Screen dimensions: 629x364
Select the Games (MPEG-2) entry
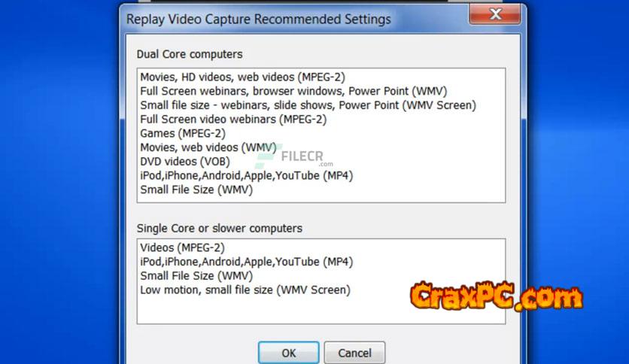[183, 133]
